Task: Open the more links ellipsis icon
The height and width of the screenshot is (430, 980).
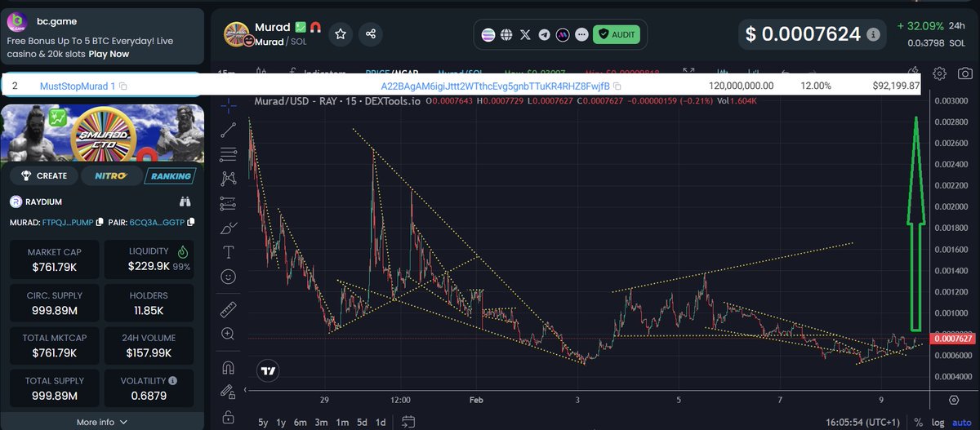Action: tap(581, 35)
